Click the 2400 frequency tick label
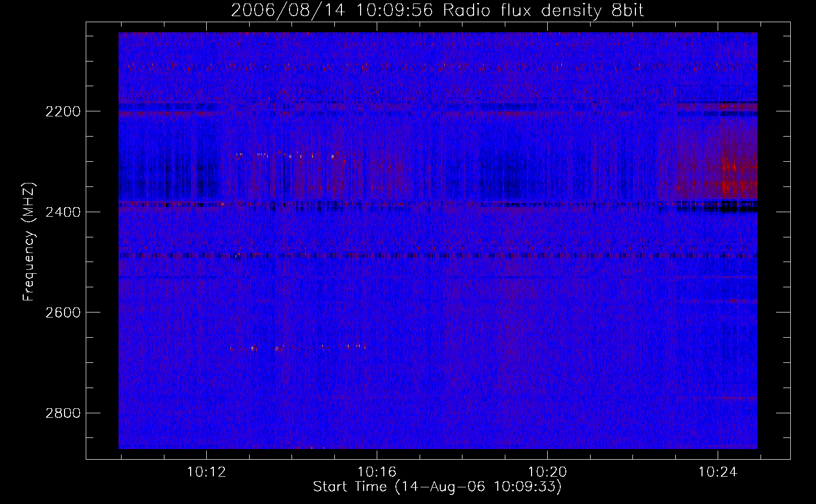Viewport: 816px width, 504px height. pyautogui.click(x=63, y=212)
